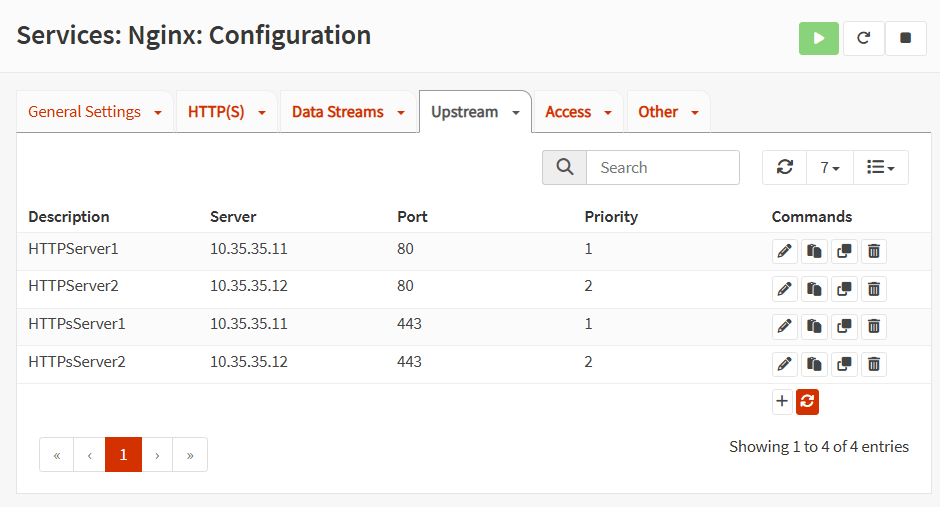Switch to the Data Streams tab

[338, 112]
